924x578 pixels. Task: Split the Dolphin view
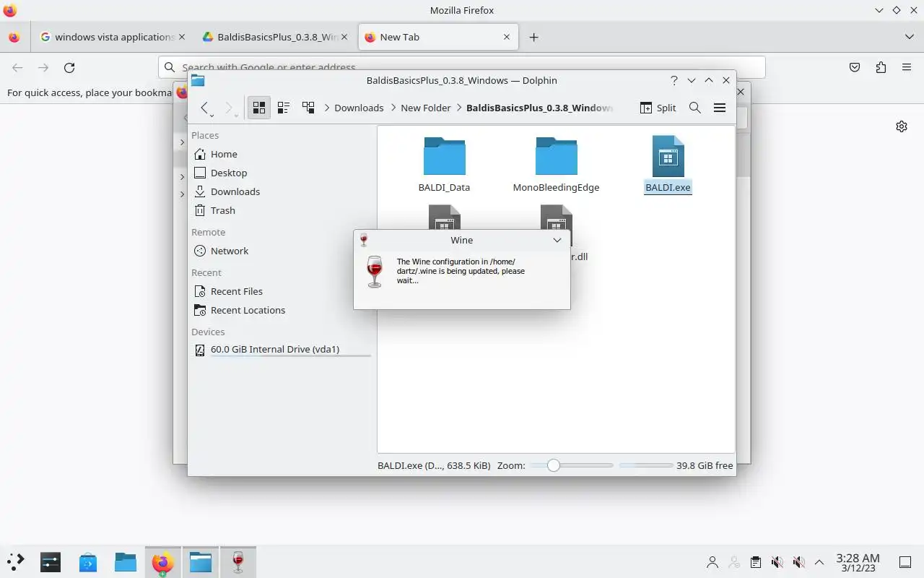click(x=658, y=108)
